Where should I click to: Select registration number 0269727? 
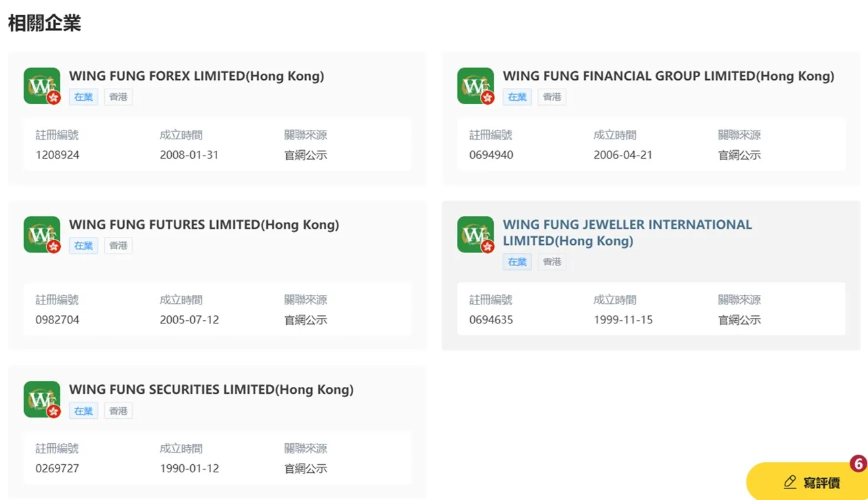point(58,468)
